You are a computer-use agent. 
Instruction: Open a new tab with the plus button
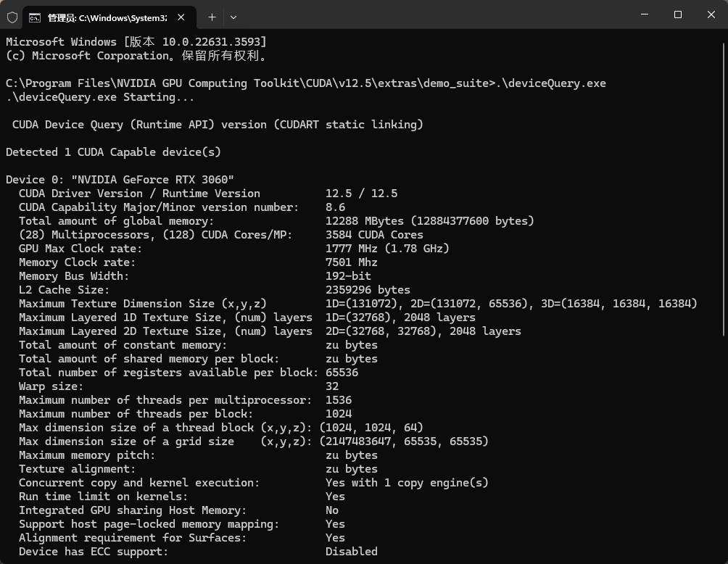pos(212,17)
